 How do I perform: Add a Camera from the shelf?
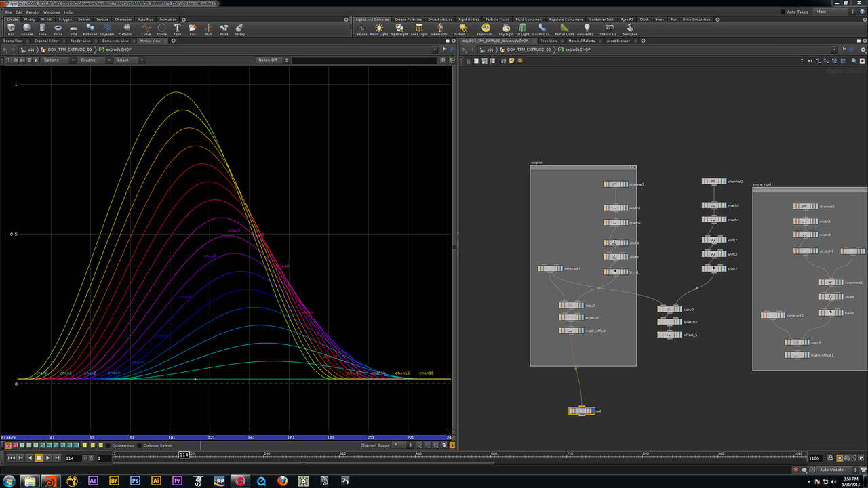tap(361, 29)
